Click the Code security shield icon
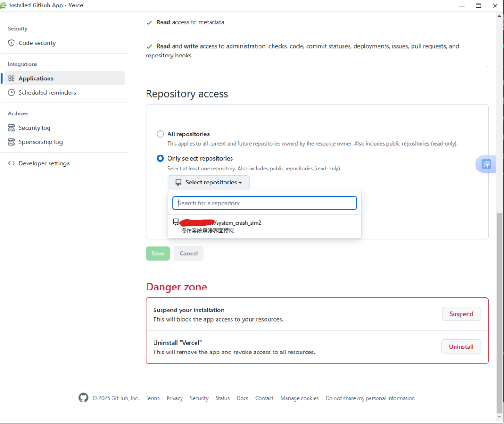 [x=12, y=43]
